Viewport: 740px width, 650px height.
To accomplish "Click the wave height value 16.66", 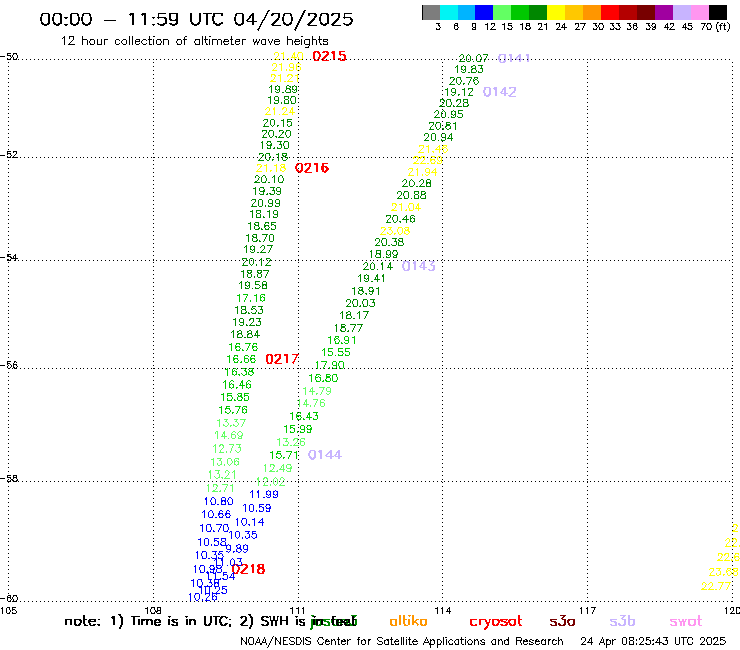I will pyautogui.click(x=241, y=359).
